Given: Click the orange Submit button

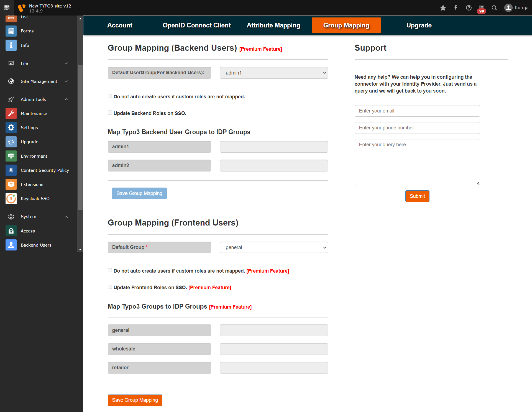Looking at the screenshot, I should (417, 196).
